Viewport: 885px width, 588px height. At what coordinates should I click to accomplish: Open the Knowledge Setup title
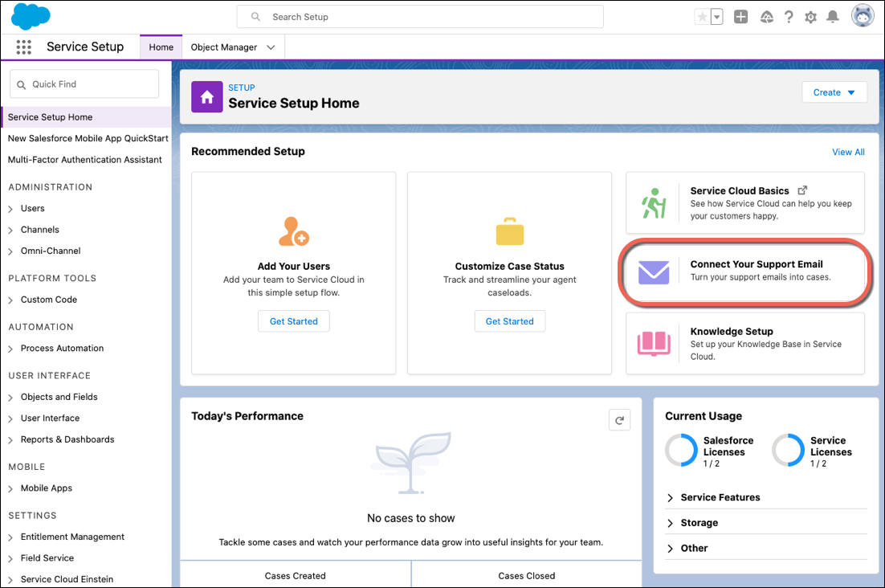[732, 331]
